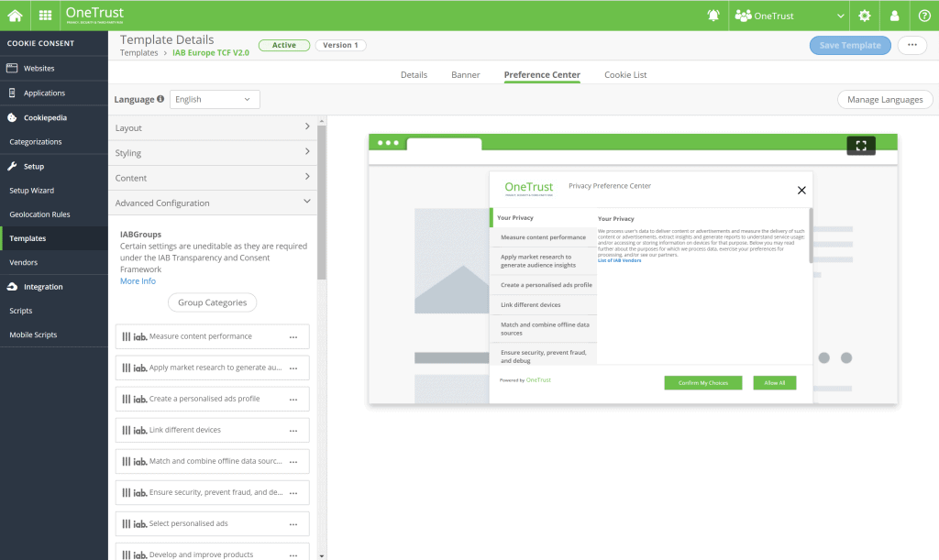Expand the preview to full screen

[x=861, y=146]
